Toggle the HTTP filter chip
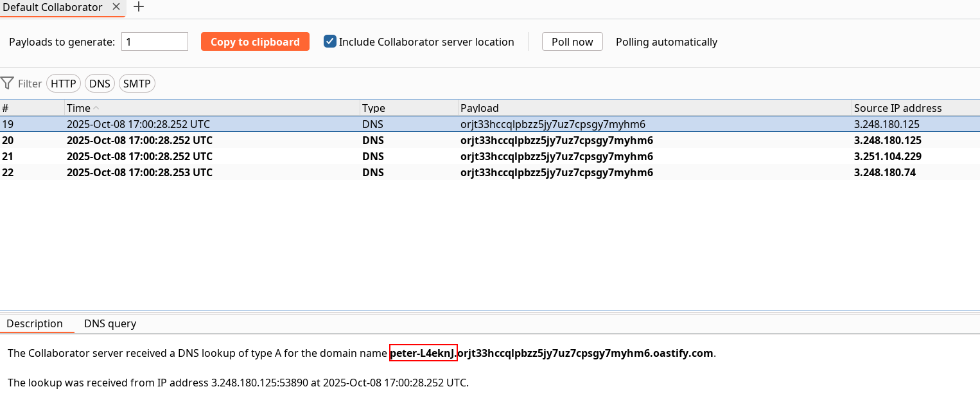The height and width of the screenshot is (398, 980). (64, 84)
